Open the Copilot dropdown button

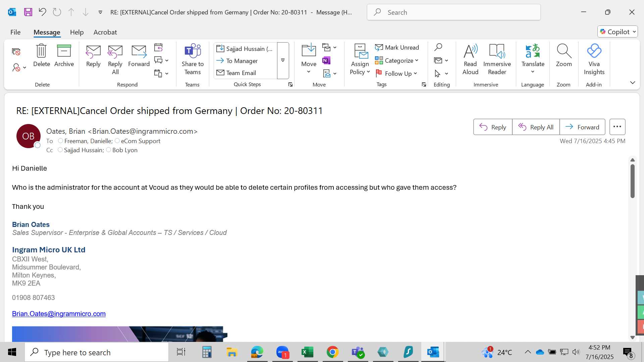(618, 32)
